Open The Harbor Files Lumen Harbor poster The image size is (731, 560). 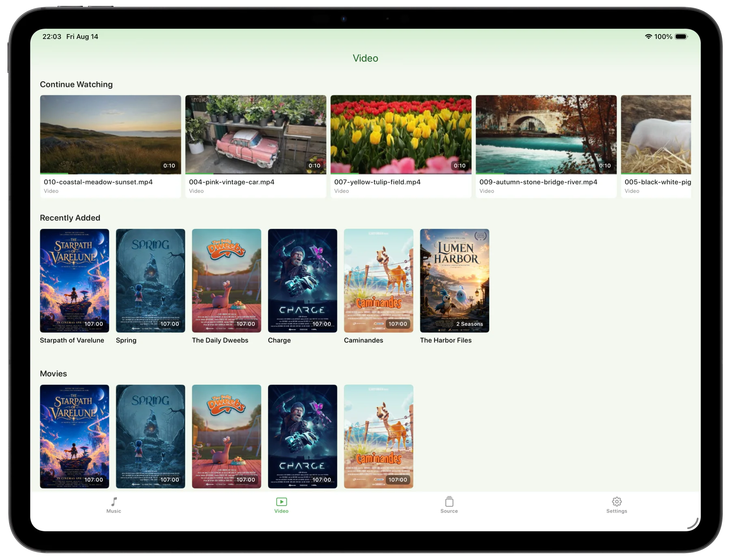point(454,280)
